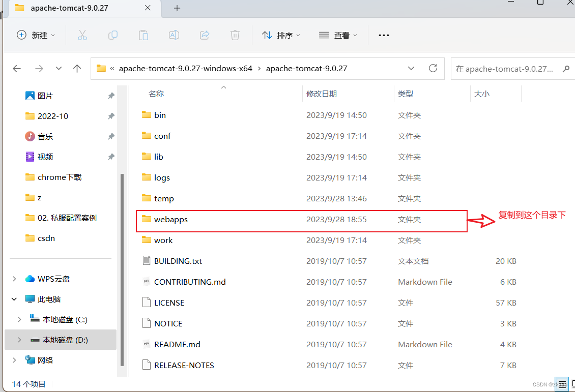Image resolution: width=575 pixels, height=392 pixels.
Task: Open 音乐 in sidebar
Action: (39, 136)
